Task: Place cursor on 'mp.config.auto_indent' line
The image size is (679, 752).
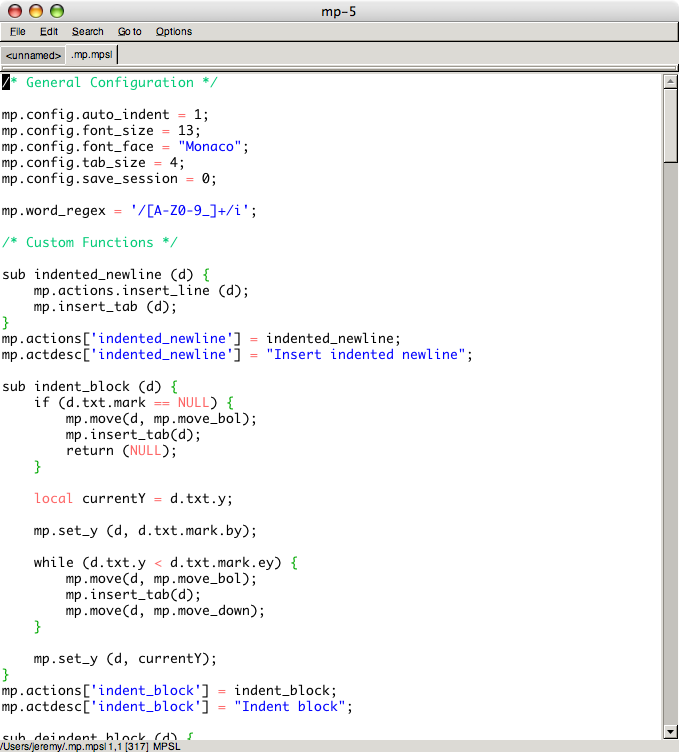Action: tap(105, 115)
